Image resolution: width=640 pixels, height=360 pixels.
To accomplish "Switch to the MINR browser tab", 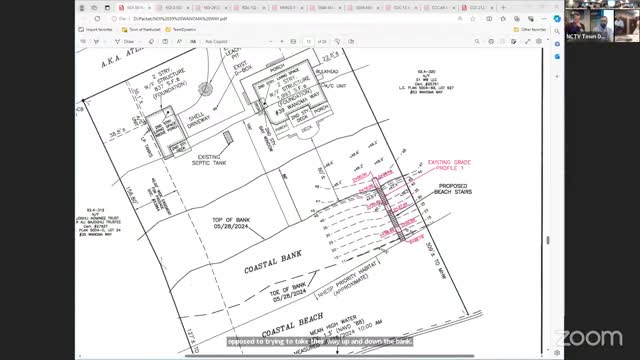I will coord(288,8).
